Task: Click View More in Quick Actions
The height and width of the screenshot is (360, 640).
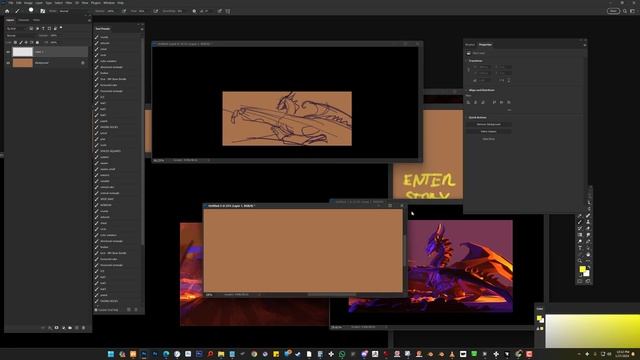Action: [x=489, y=139]
